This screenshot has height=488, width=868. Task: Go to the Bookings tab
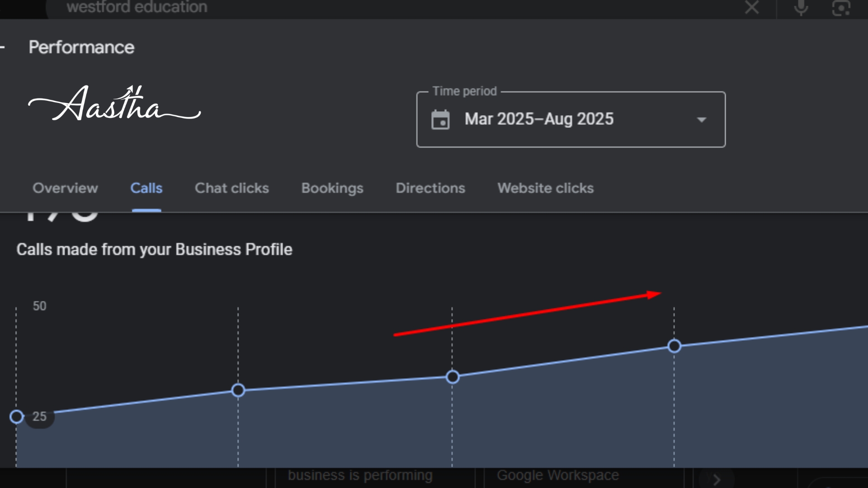point(332,188)
